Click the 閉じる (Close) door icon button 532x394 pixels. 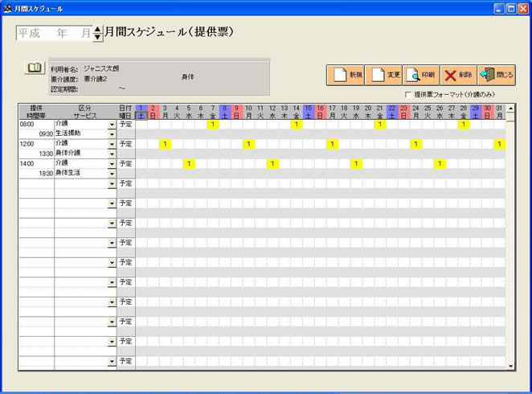[x=496, y=75]
